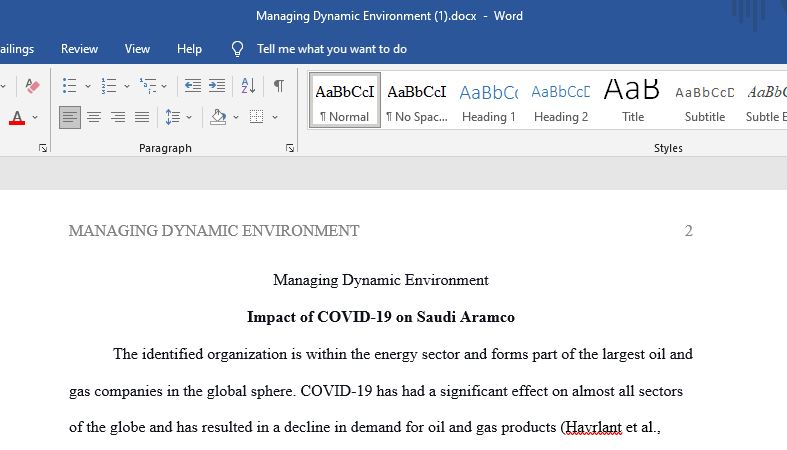Open the Help tab
787x450 pixels.
click(x=189, y=49)
